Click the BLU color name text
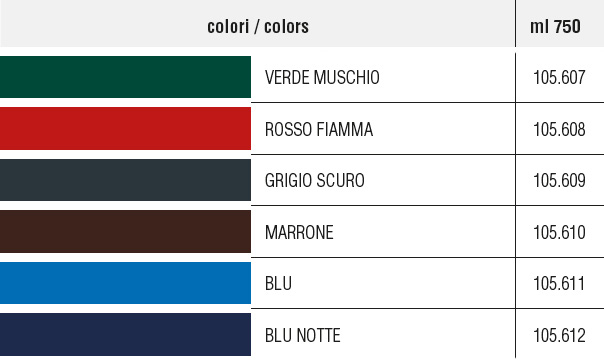The height and width of the screenshot is (361, 604). (279, 284)
